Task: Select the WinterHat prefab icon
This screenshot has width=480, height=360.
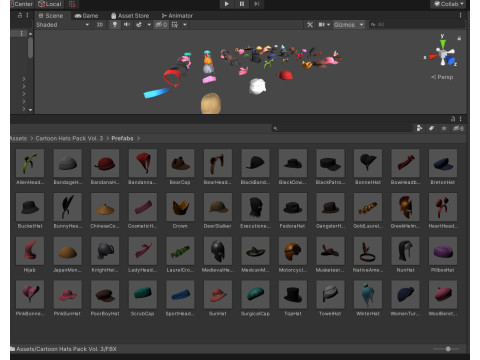Action: (368, 294)
